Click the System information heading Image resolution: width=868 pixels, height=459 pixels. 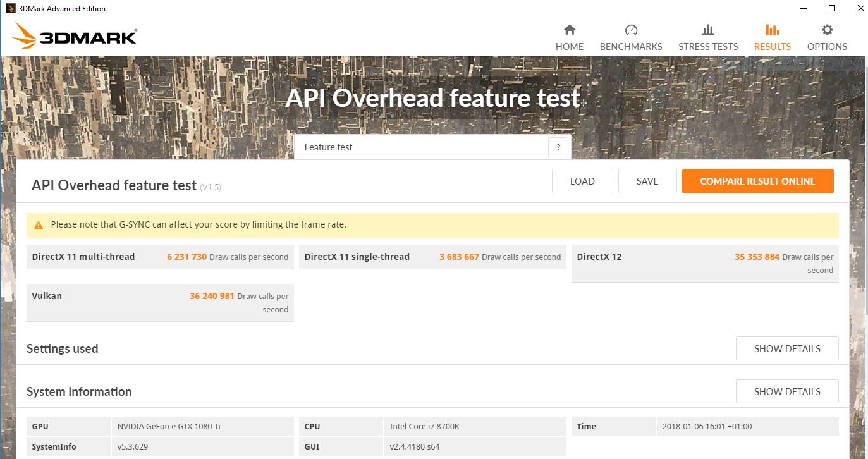pos(79,391)
